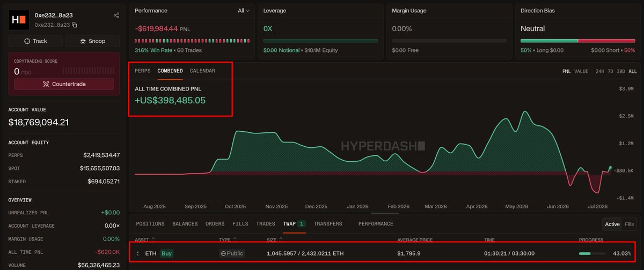Click the share icon beside the wallet address
Image resolution: width=644 pixels, height=270 pixels.
[116, 16]
